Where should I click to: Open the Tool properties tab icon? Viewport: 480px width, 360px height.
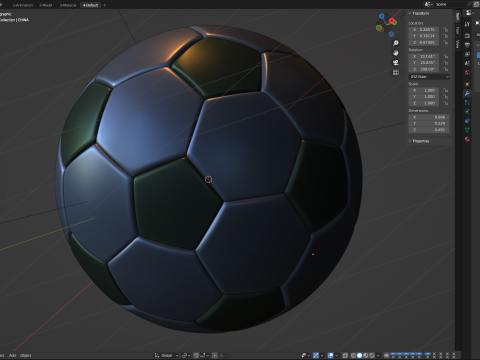tap(467, 24)
